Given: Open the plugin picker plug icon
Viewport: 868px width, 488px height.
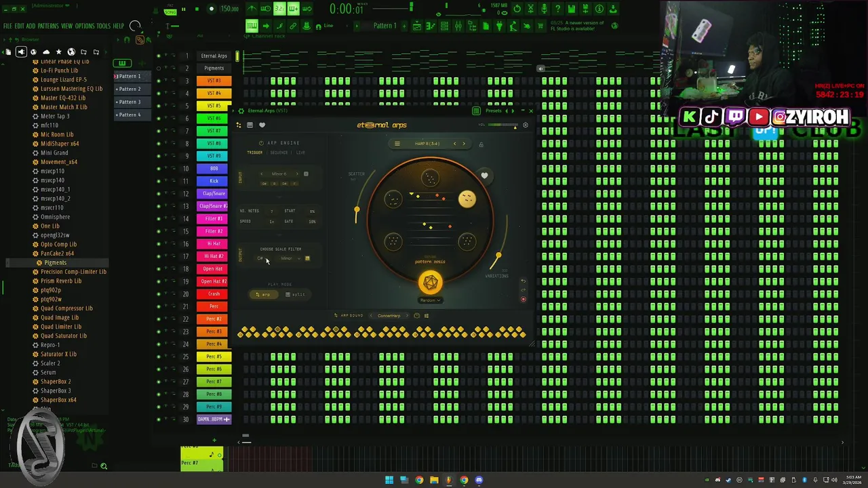Looking at the screenshot, I should tap(499, 26).
